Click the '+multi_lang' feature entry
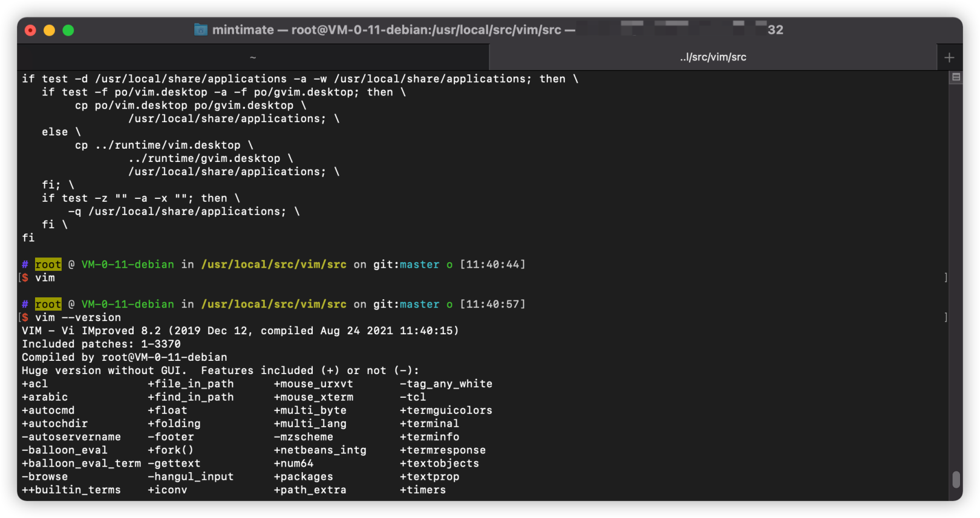 (x=310, y=424)
